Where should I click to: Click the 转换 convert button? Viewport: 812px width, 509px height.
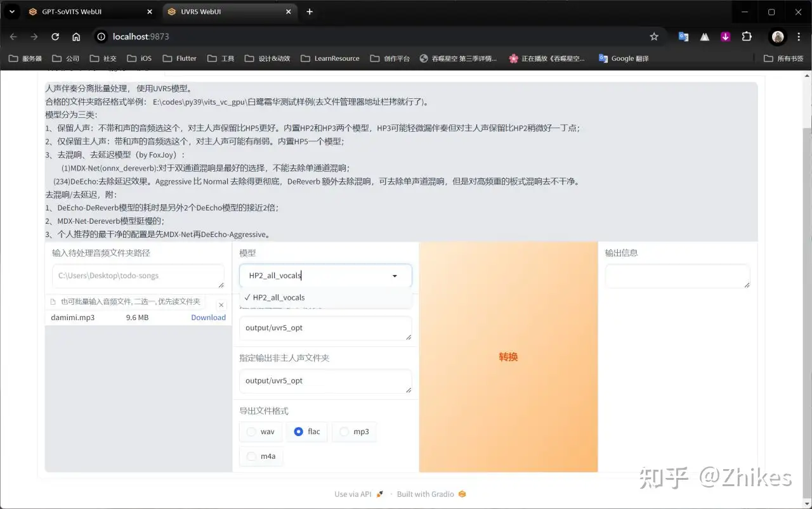[x=508, y=357]
